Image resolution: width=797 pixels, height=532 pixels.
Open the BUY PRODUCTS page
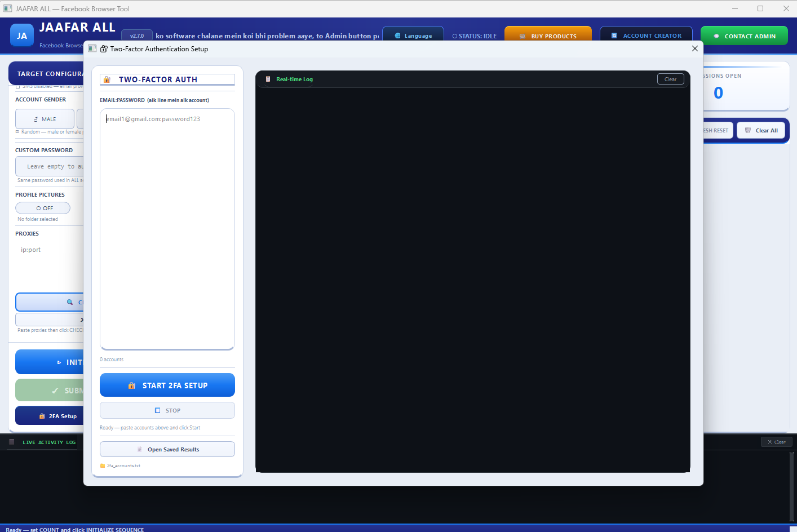(x=548, y=36)
